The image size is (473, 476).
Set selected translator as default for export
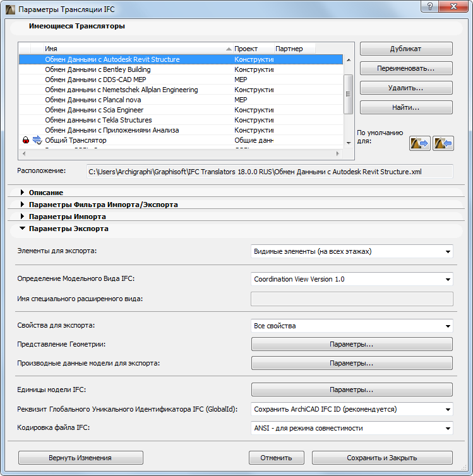point(419,143)
